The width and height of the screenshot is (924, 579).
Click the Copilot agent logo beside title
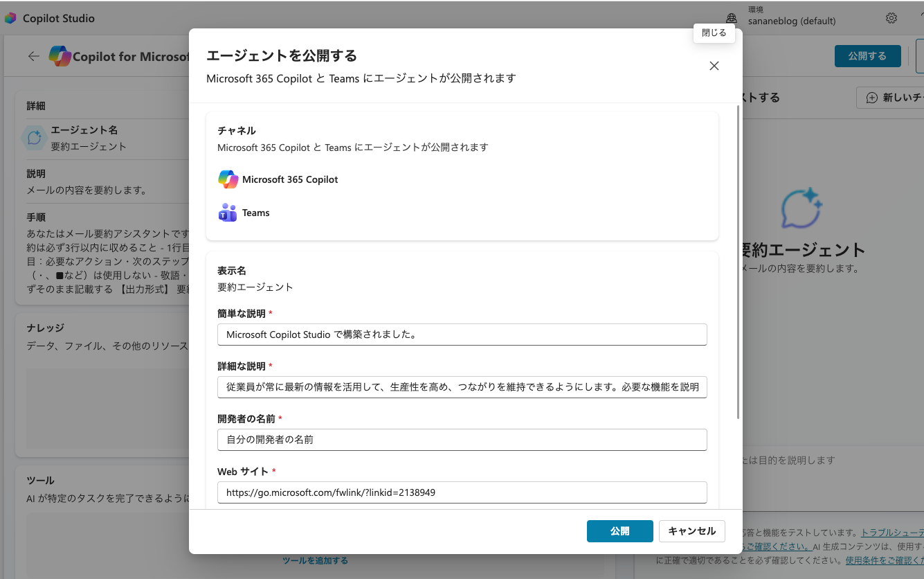point(60,56)
